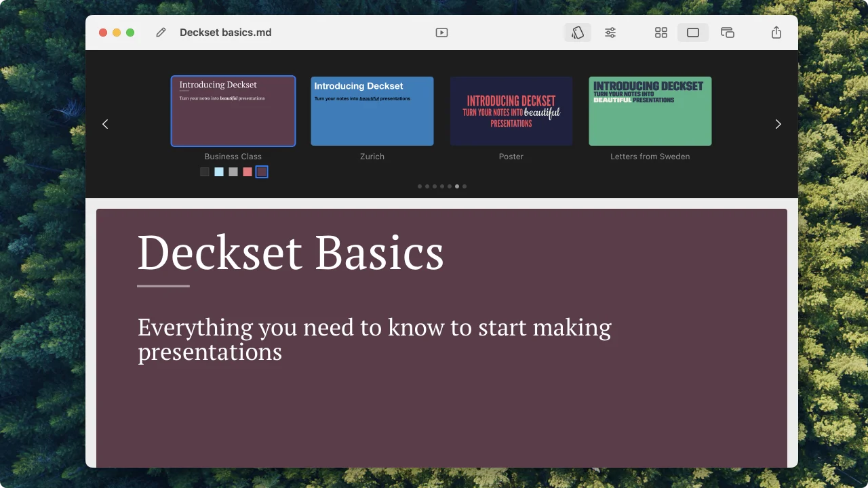Jump to the last theme page dot
The width and height of the screenshot is (868, 488).
pos(465,186)
